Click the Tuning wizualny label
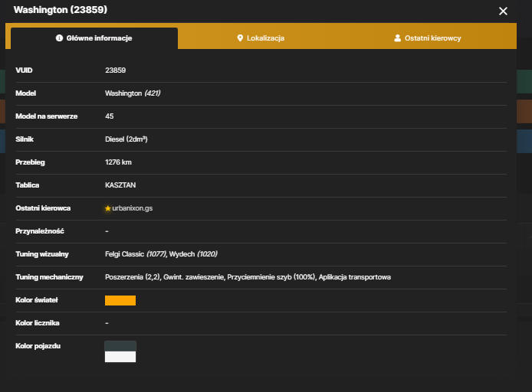 click(42, 254)
